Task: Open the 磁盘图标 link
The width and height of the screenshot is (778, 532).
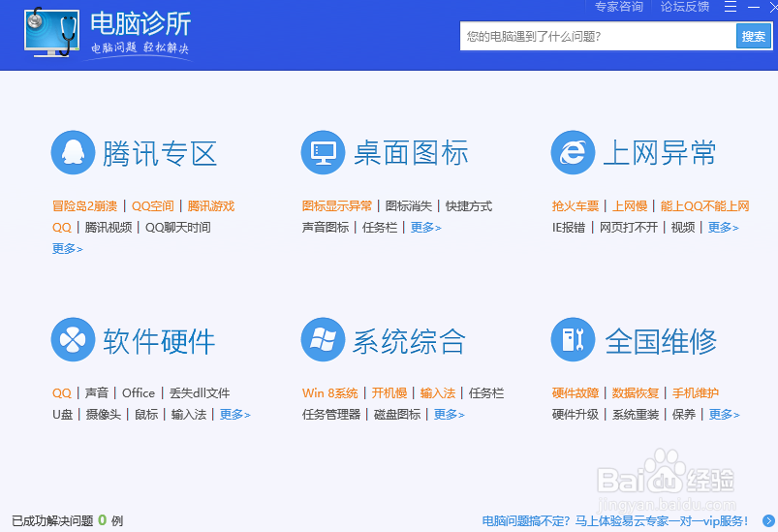Action: pyautogui.click(x=397, y=415)
